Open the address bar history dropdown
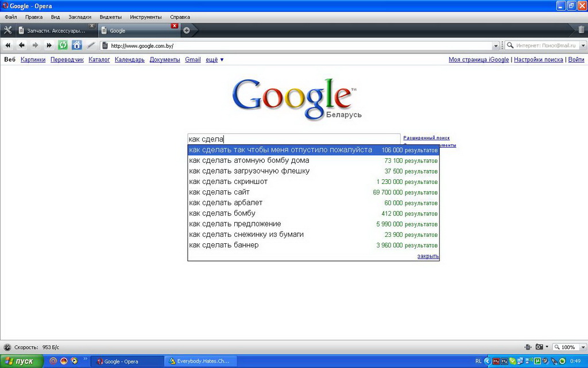This screenshot has height=368, width=588. pos(496,45)
